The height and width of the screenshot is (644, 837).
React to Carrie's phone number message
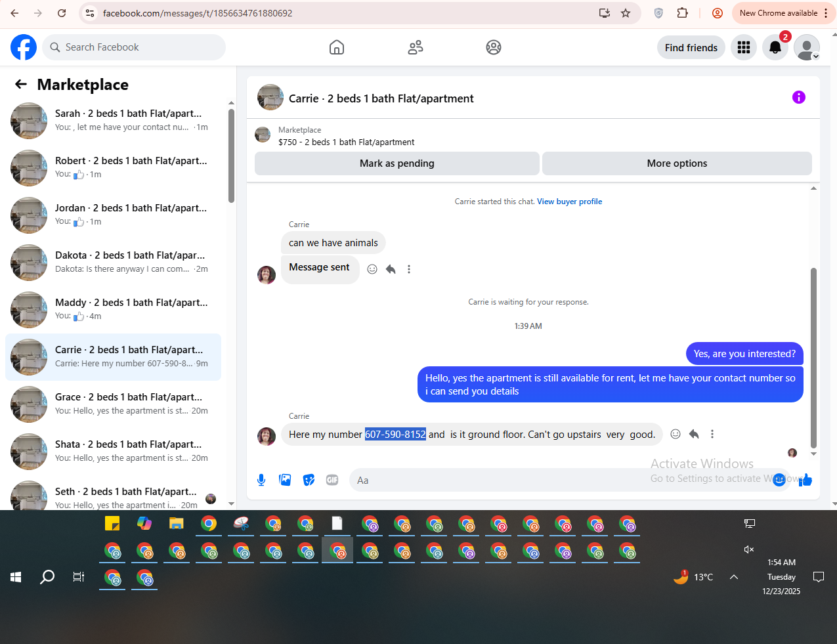pos(676,434)
